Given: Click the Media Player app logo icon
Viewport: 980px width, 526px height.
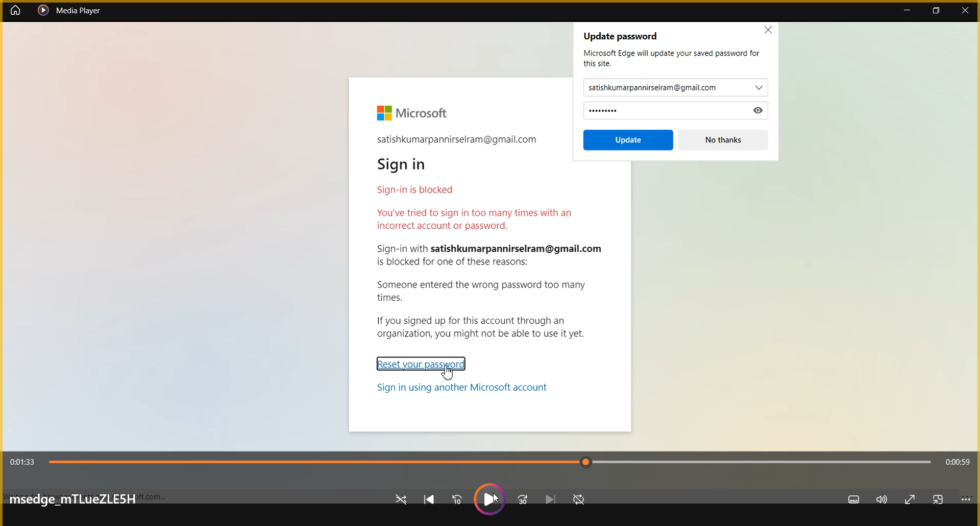Looking at the screenshot, I should click(43, 10).
